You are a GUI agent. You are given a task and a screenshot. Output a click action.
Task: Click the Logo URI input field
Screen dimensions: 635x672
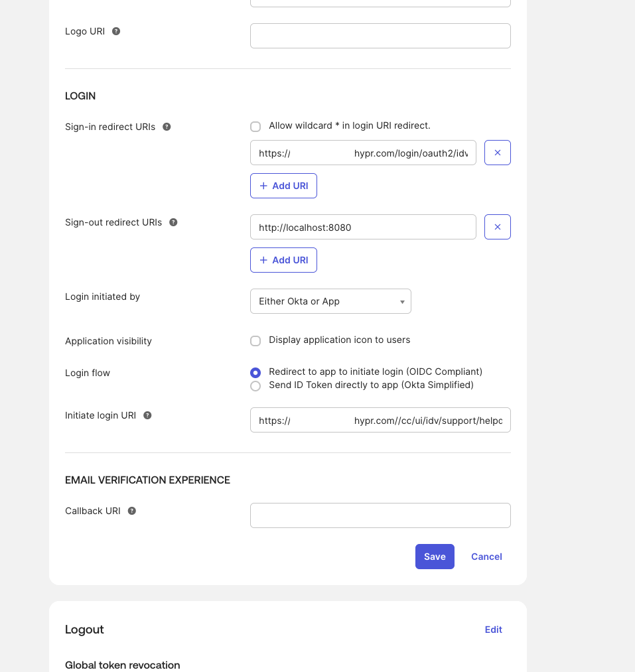point(380,36)
